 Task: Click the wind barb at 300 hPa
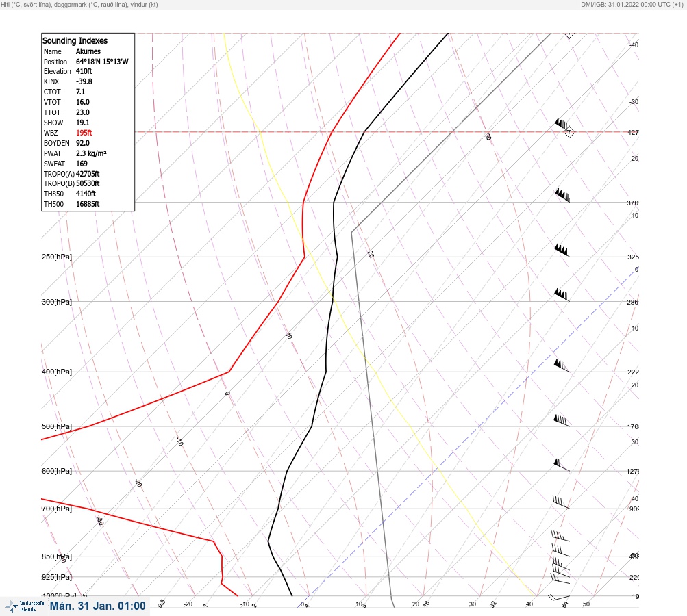[x=562, y=295]
